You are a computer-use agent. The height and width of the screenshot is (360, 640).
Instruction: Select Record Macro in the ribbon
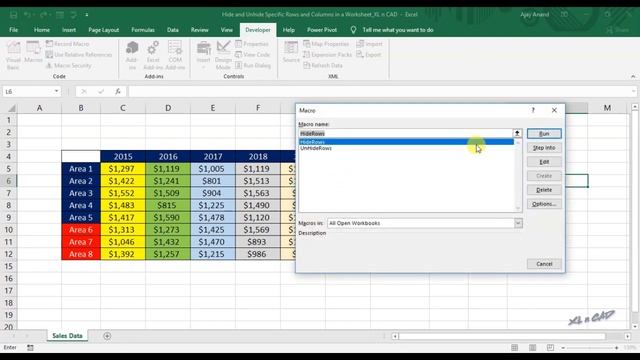[68, 44]
